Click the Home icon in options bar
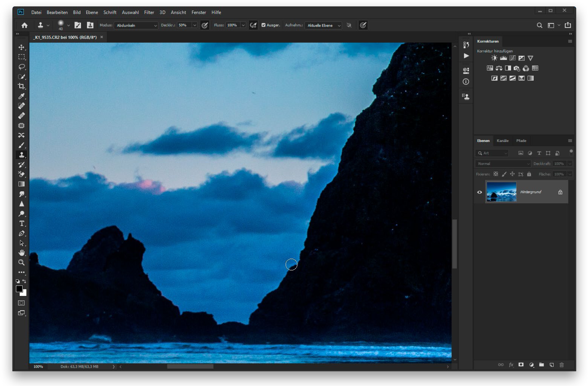The image size is (588, 386). (25, 25)
